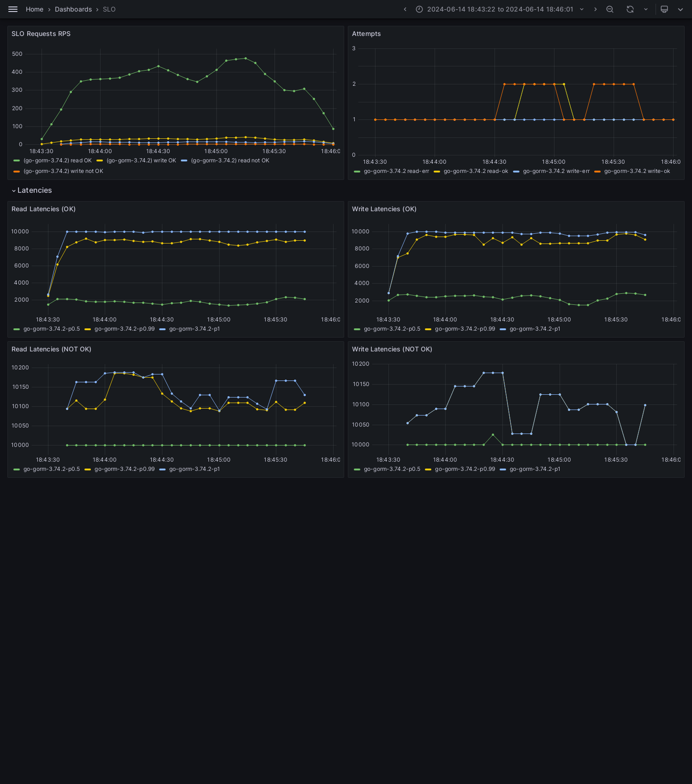Screen dimensions: 692x784
Task: Toggle p0.99 legend in Write Latencies (NOT OK)
Action: (x=465, y=469)
